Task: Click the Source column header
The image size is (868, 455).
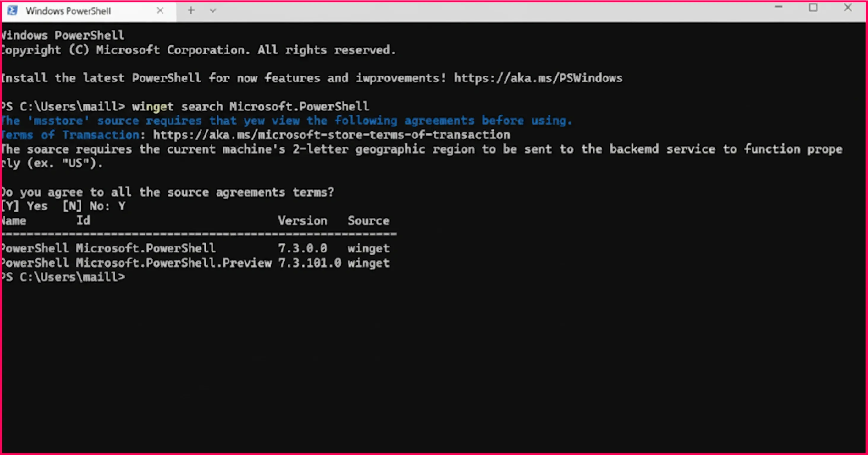Action: (x=368, y=221)
